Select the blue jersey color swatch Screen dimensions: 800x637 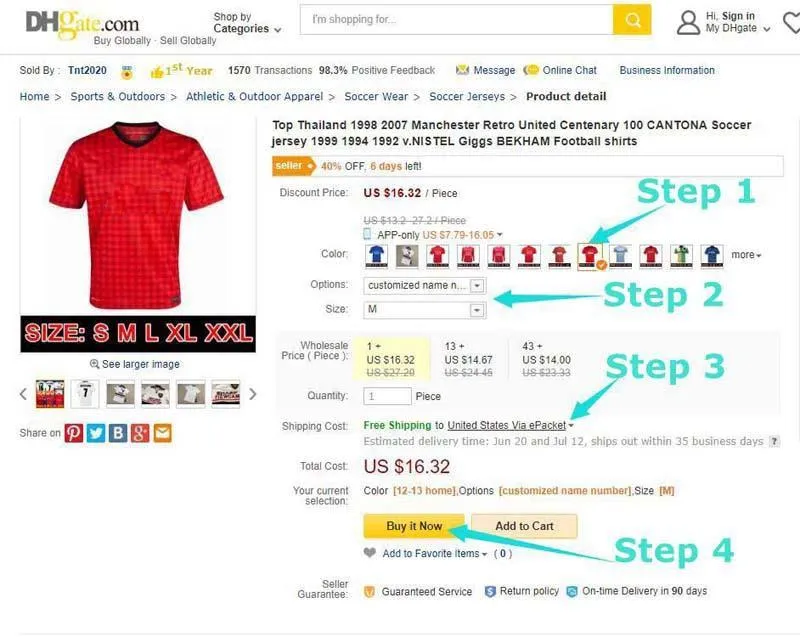point(376,256)
